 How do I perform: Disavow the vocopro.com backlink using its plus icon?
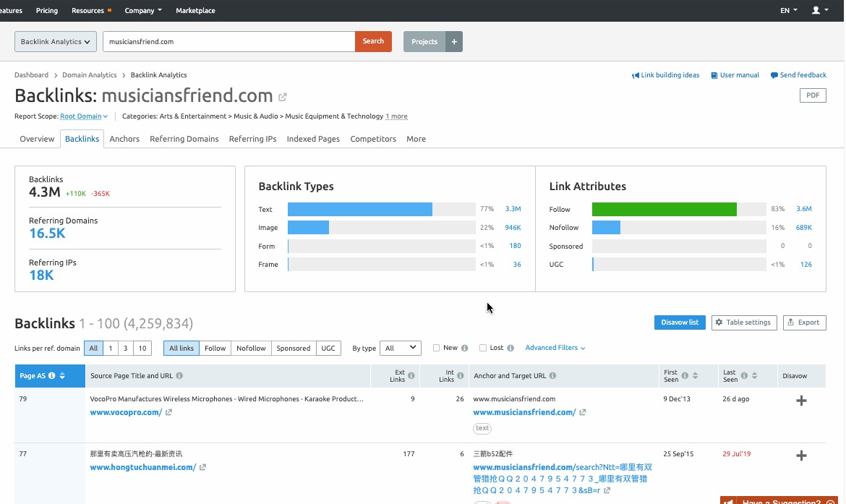[801, 400]
